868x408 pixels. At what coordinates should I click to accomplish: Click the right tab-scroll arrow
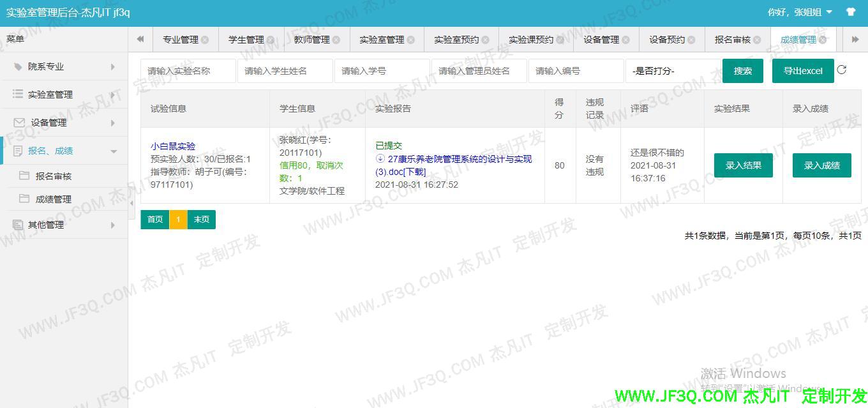(856, 39)
